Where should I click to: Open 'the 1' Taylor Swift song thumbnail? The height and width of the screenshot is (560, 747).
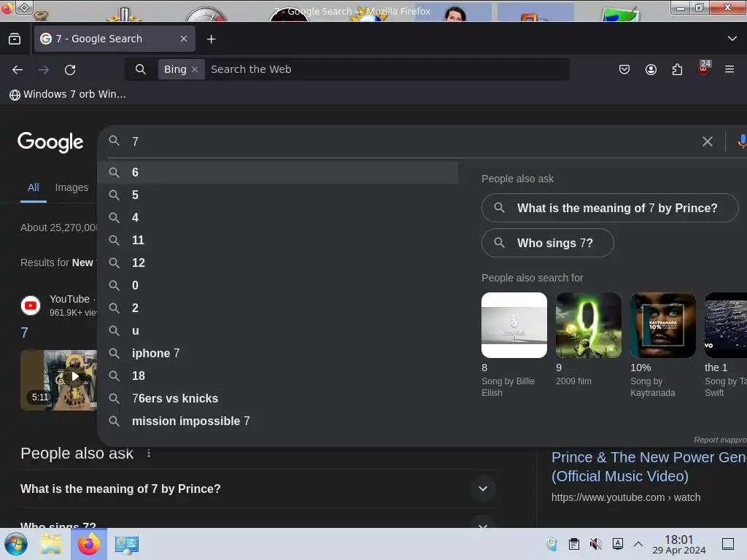(x=726, y=325)
